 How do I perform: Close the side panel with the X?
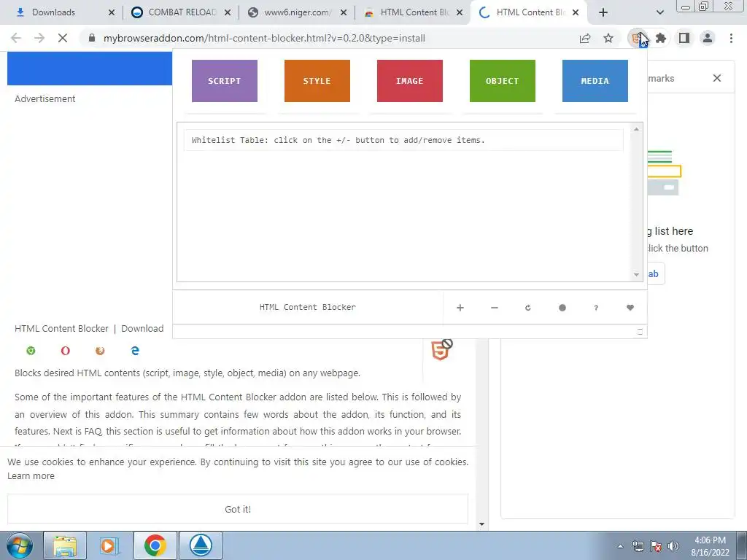(717, 78)
